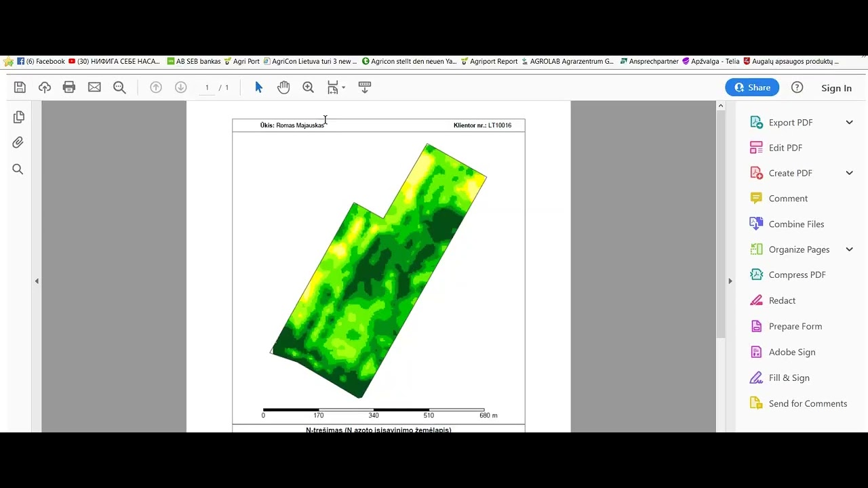The width and height of the screenshot is (868, 488).
Task: Click the scrollbar up arrow
Action: pos(721,106)
